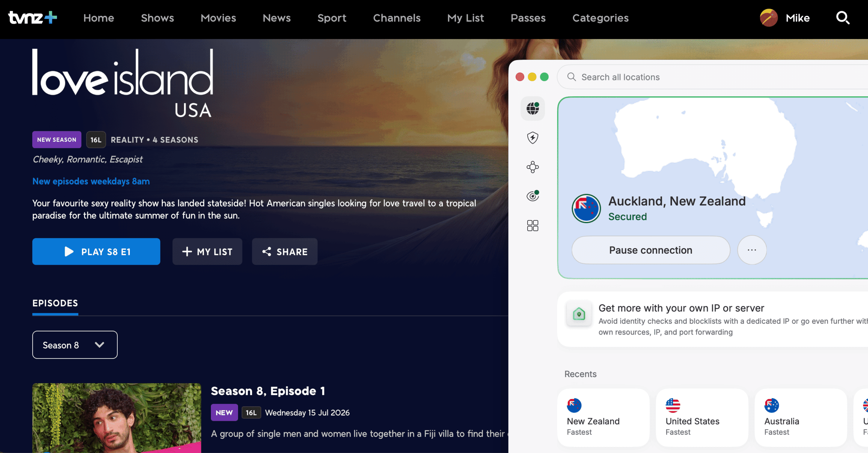The image size is (868, 453).
Task: Open the Categories menu item
Action: [x=600, y=18]
